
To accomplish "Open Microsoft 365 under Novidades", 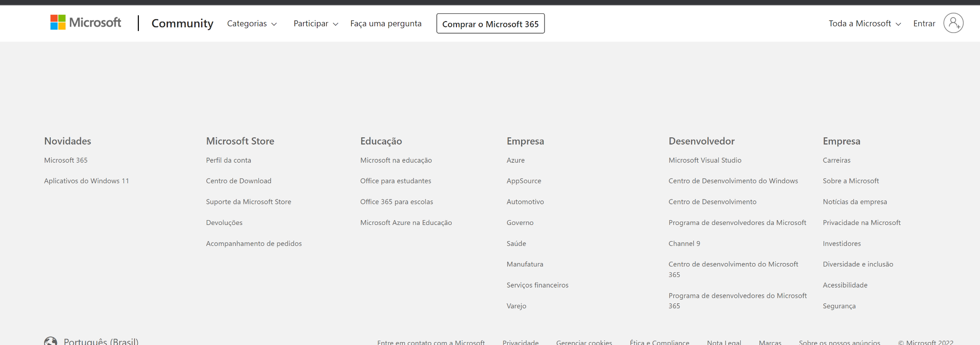I will pos(66,160).
